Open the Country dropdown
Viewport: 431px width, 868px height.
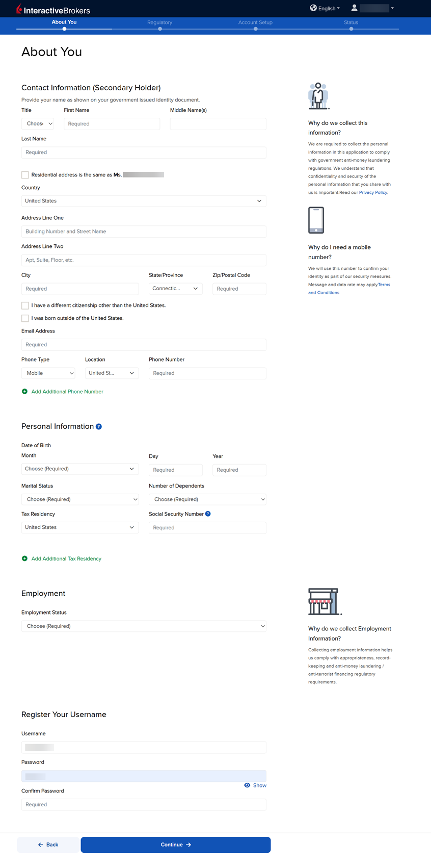144,201
